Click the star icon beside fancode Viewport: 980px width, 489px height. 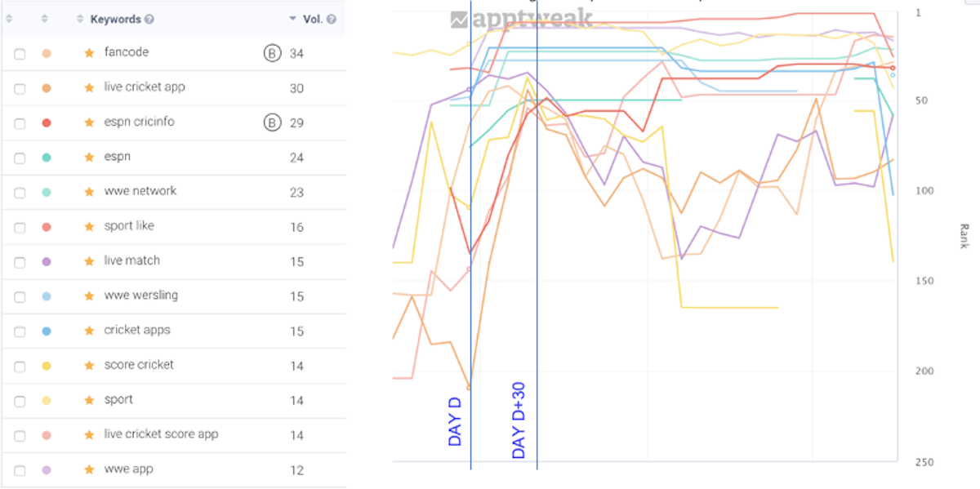pyautogui.click(x=90, y=53)
